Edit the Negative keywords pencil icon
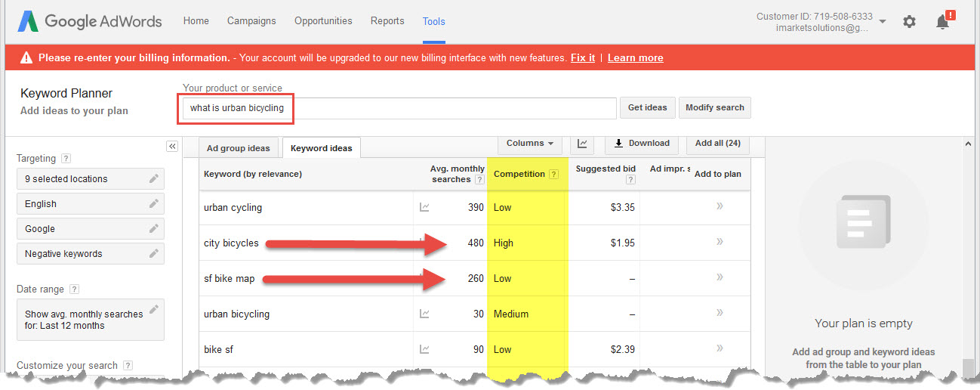This screenshot has height=390, width=980. [x=154, y=254]
